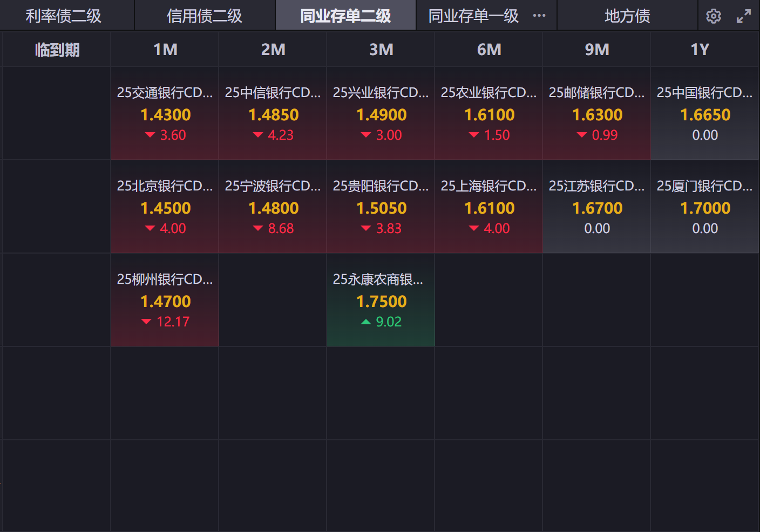Viewport: 760px width, 532px height.
Task: Select the 3M column header
Action: pyautogui.click(x=381, y=50)
